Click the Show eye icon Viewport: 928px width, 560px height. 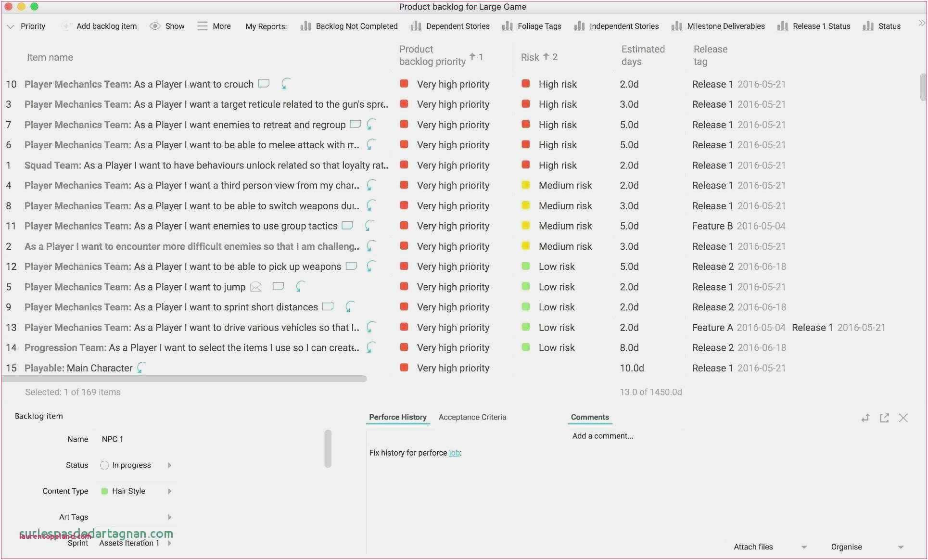[x=155, y=26]
